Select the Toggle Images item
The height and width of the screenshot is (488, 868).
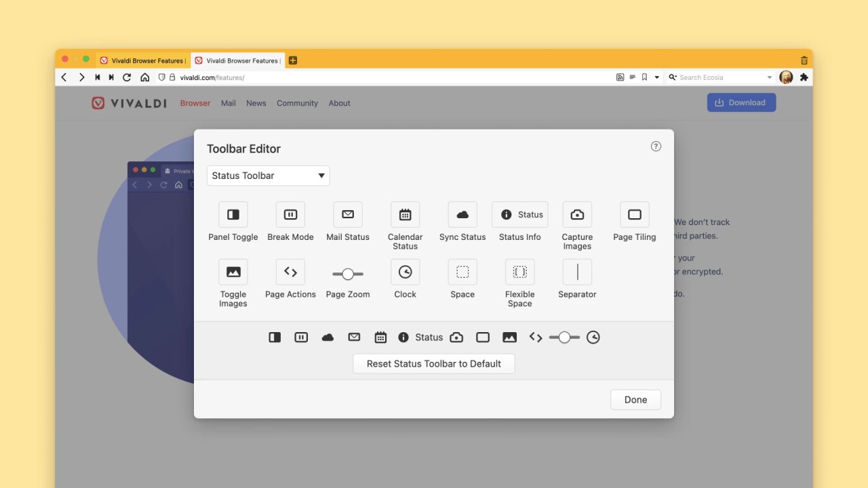[233, 272]
